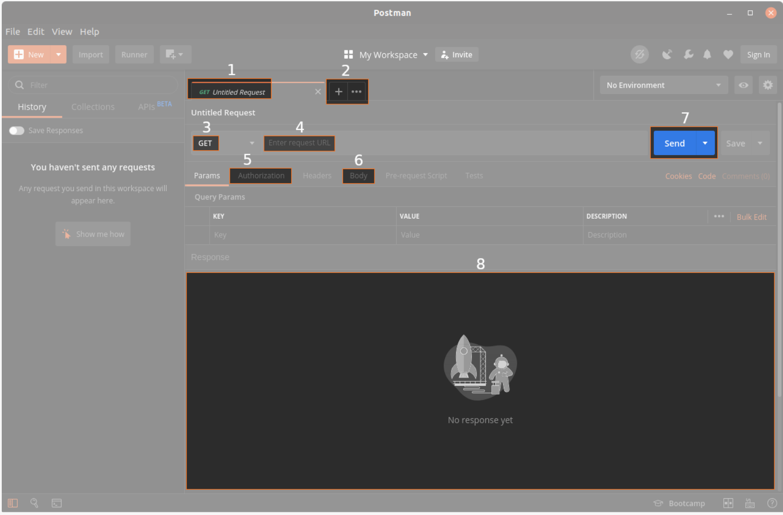Expand the Send button dropdown arrow

coord(705,143)
